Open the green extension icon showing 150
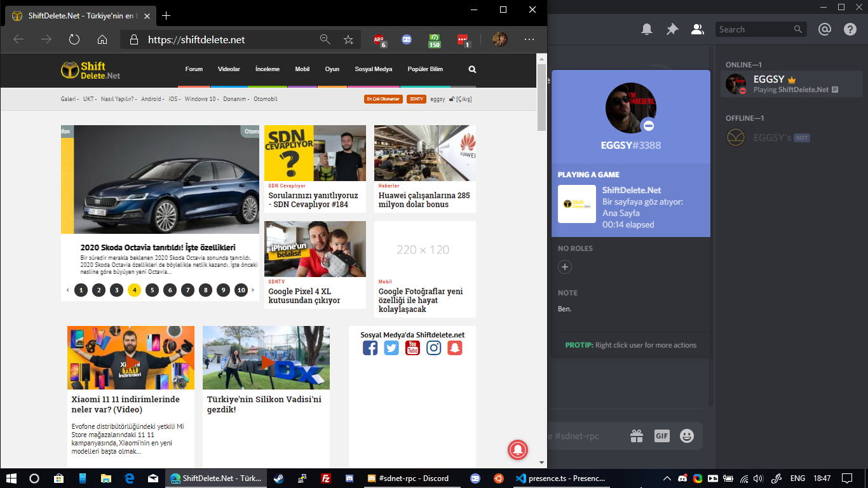Screen dimensions: 868x488 pyautogui.click(x=435, y=40)
